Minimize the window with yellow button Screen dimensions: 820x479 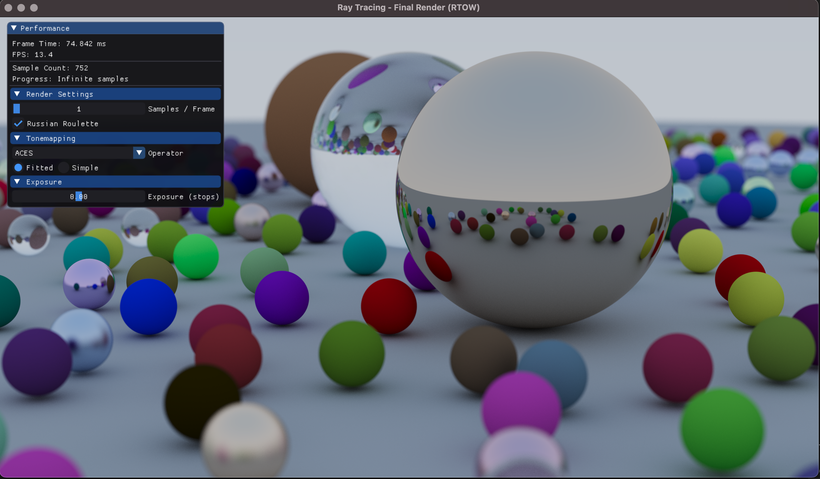coord(21,8)
